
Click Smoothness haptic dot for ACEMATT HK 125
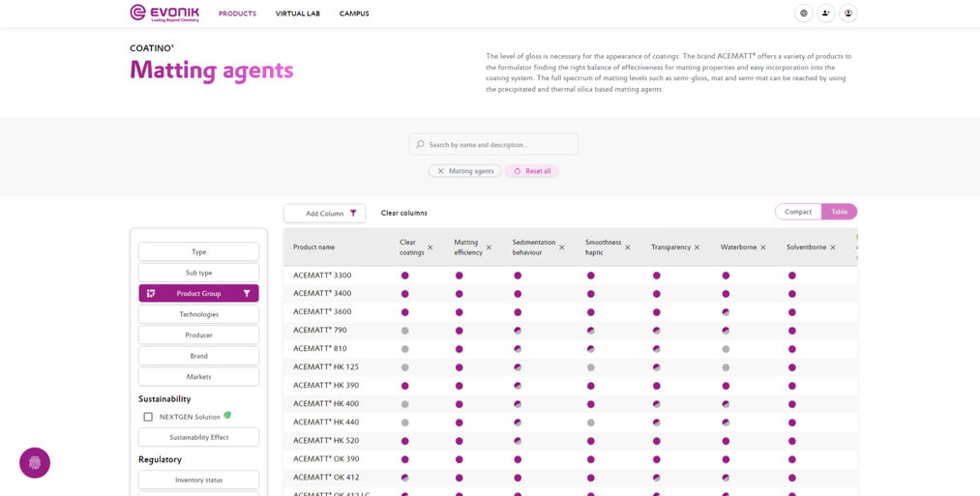click(591, 367)
